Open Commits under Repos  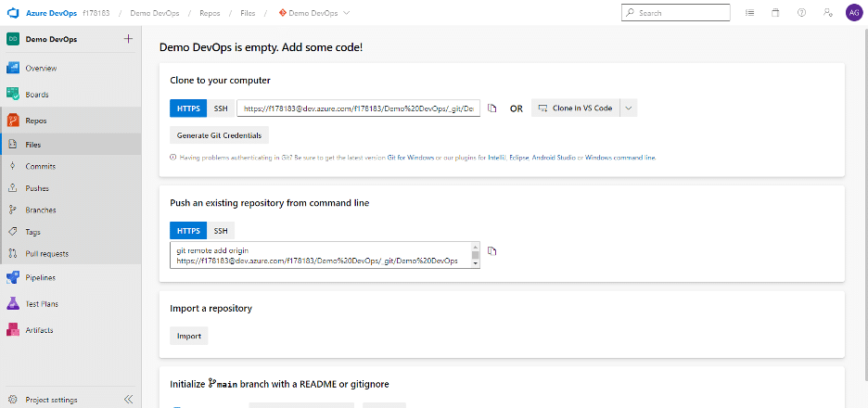(41, 166)
